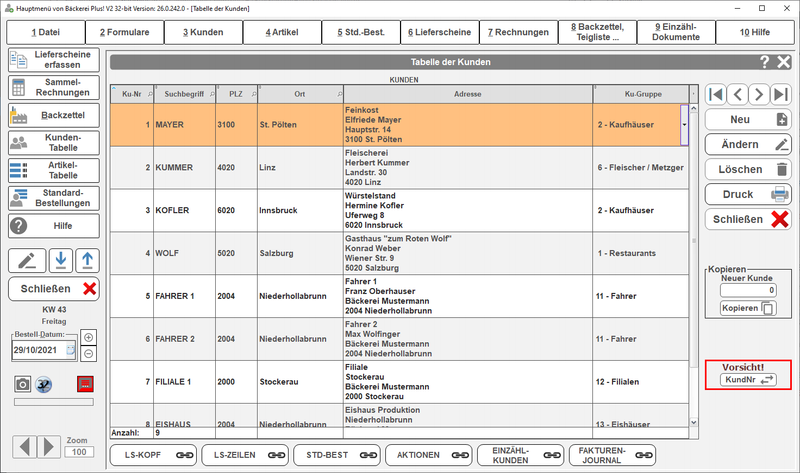The image size is (800, 473).
Task: Decrease order date with minus icon
Action: [x=88, y=353]
